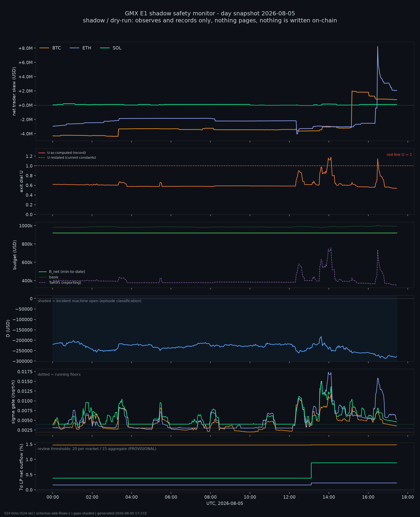Click the '18:00' time axis label

(x=408, y=497)
